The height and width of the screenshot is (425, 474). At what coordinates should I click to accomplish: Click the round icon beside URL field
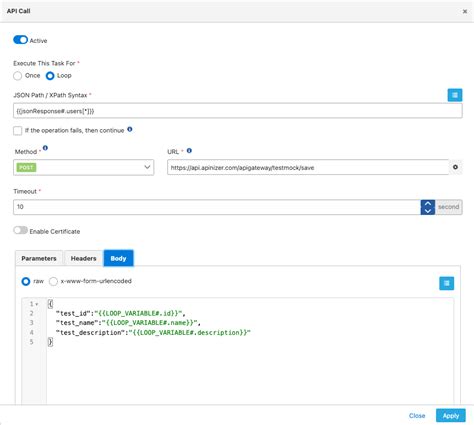point(455,167)
